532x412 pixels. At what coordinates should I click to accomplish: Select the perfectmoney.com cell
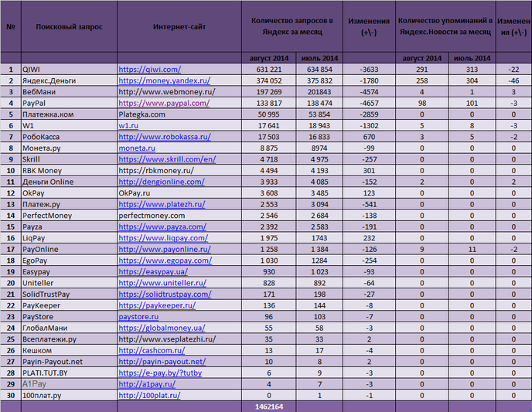click(x=179, y=216)
